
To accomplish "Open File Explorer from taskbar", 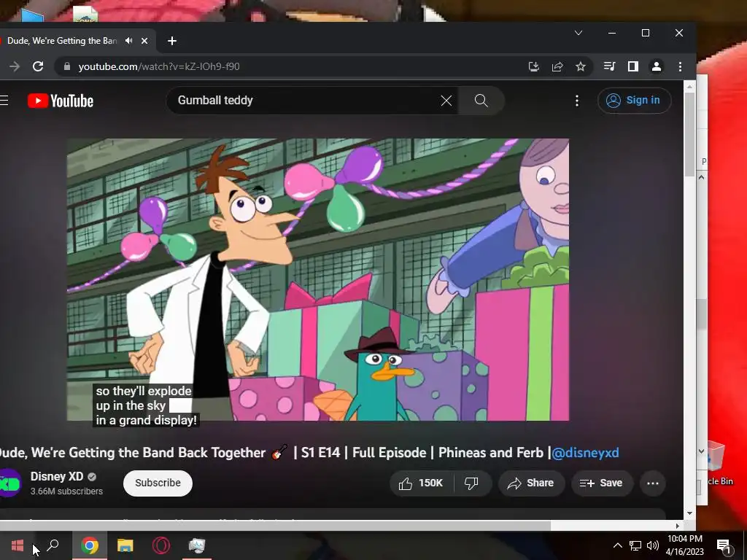I will [x=125, y=545].
